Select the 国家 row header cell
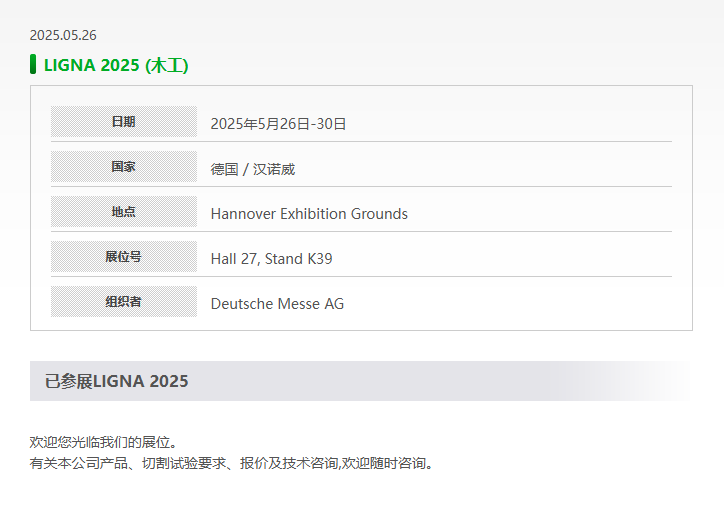 click(x=124, y=167)
